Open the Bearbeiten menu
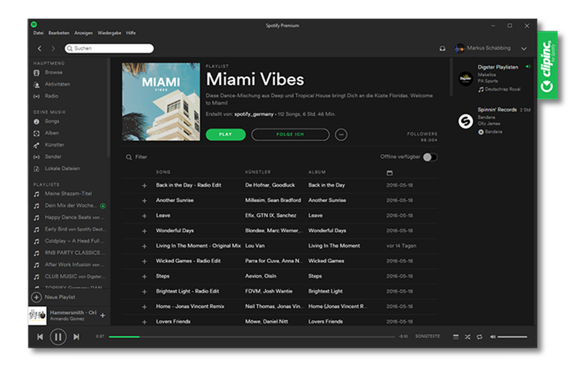The width and height of the screenshot is (588, 365). [x=59, y=33]
